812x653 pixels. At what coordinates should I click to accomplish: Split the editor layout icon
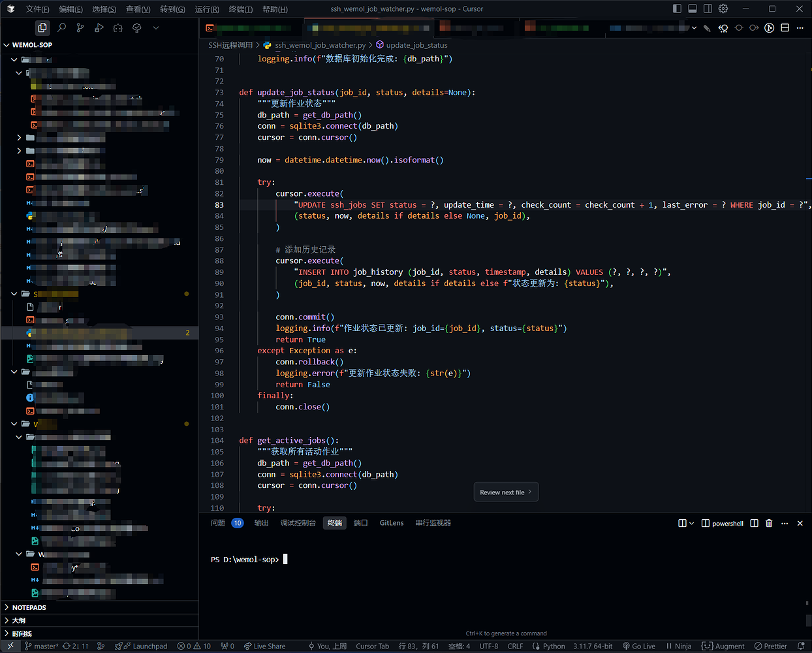click(x=785, y=28)
